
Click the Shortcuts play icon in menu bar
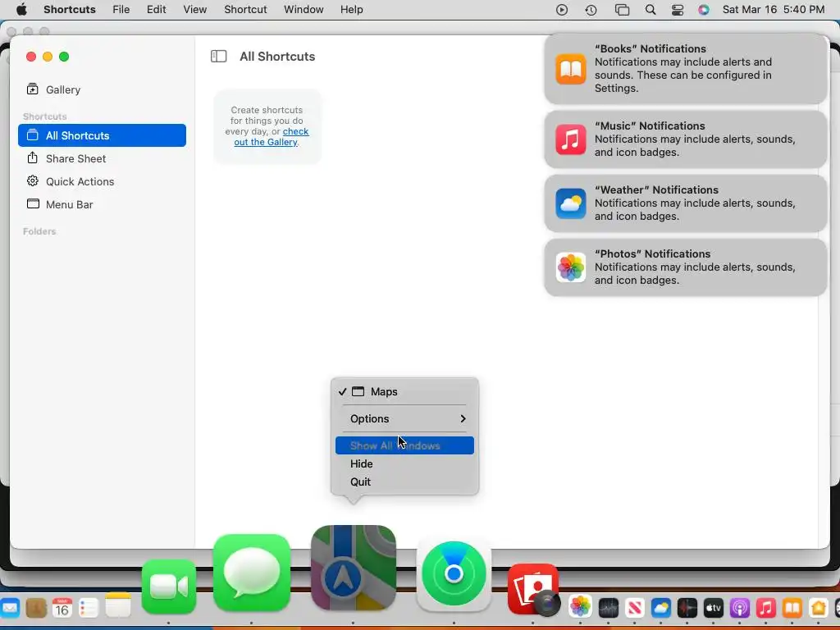561,10
